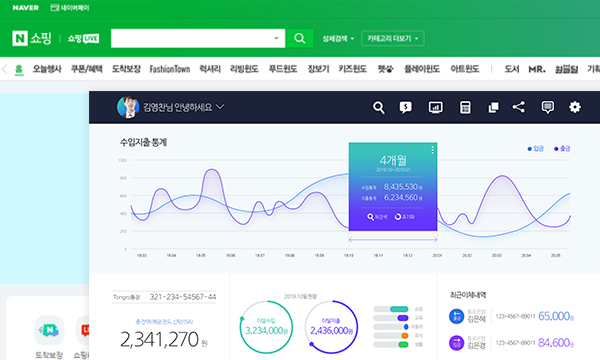Click the 네이버페이 link at top
600x360 pixels.
pyautogui.click(x=70, y=8)
